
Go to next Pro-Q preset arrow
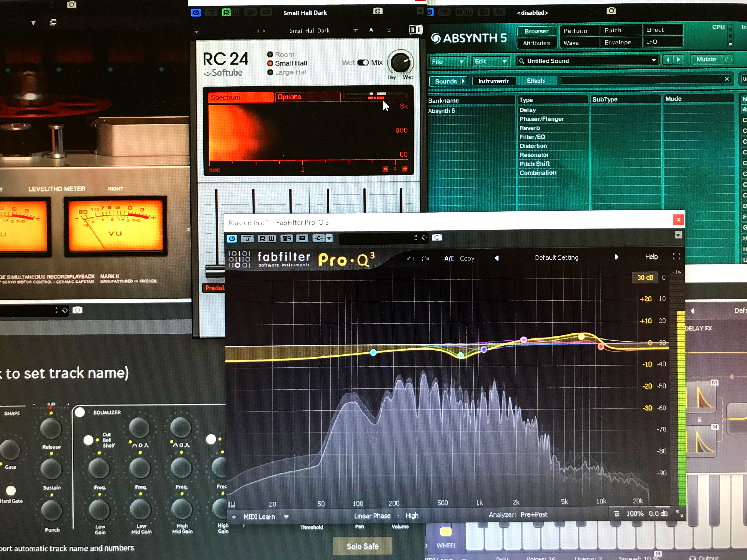[x=616, y=257]
